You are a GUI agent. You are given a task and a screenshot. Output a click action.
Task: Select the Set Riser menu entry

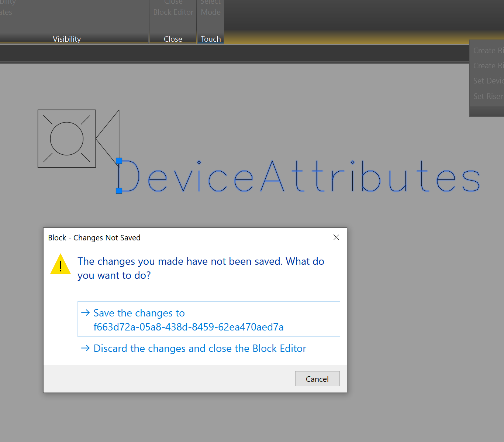(x=488, y=96)
